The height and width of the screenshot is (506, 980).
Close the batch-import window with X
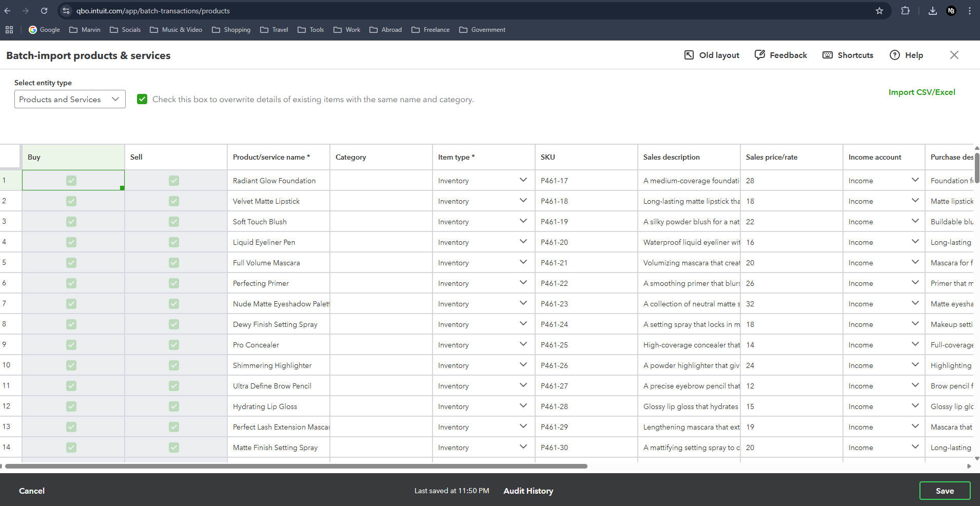pyautogui.click(x=954, y=55)
